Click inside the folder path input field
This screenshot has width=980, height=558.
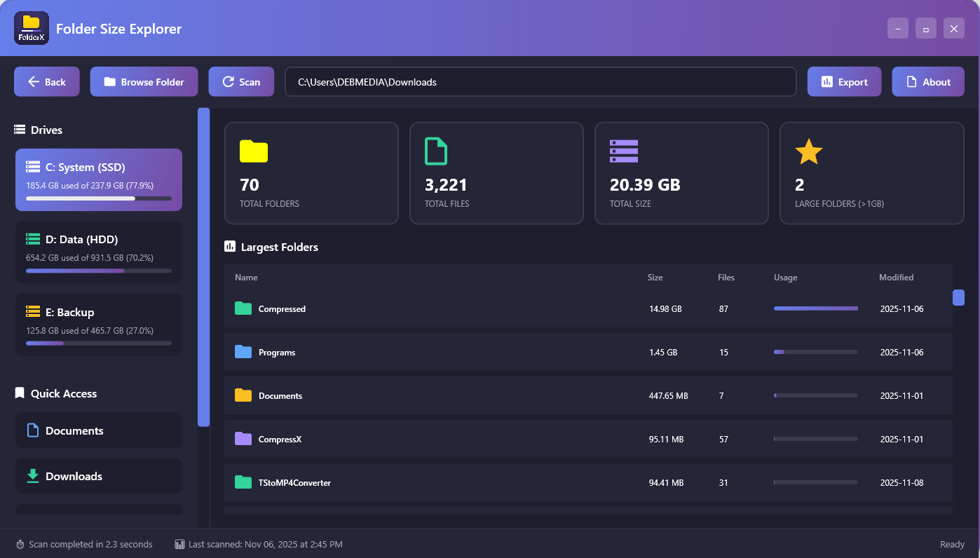click(540, 81)
